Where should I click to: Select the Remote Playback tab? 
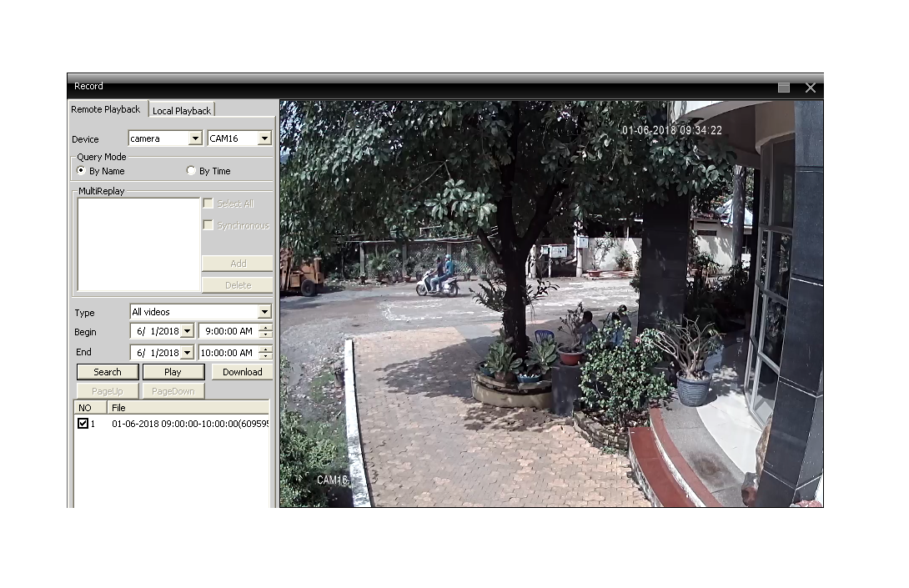tap(106, 109)
